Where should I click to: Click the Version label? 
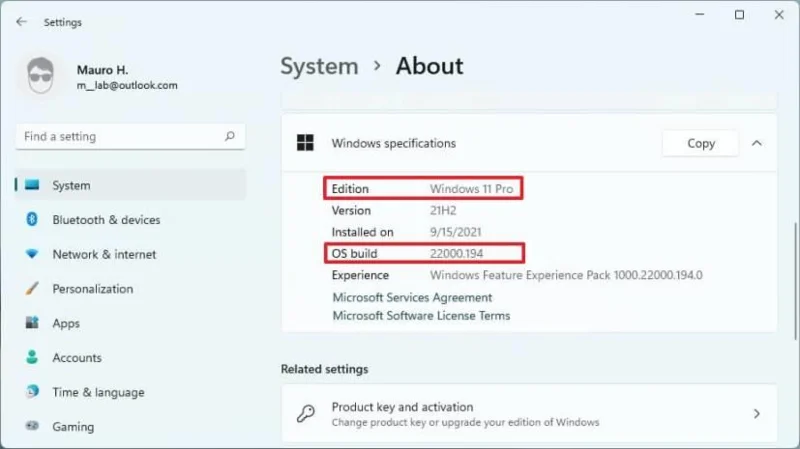pos(351,211)
